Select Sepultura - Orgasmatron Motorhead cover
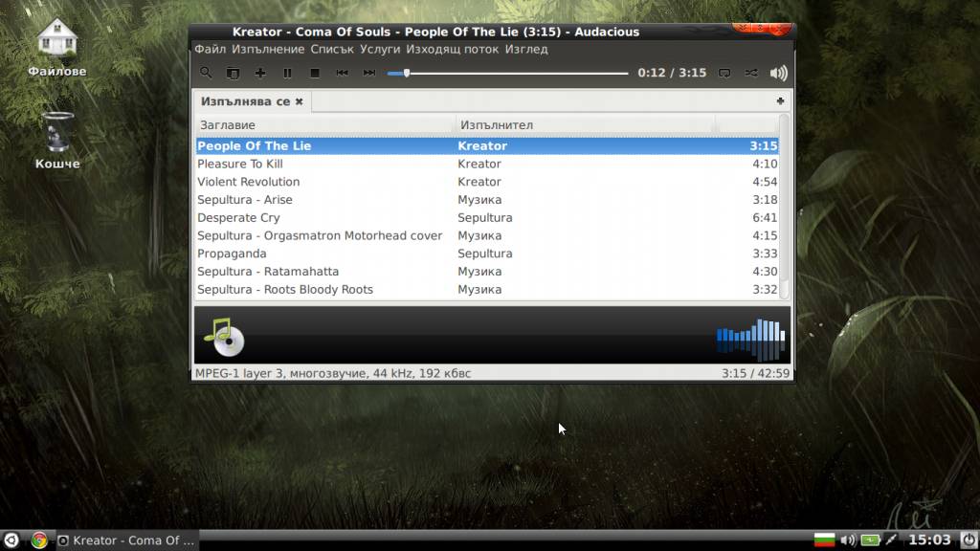This screenshot has width=980, height=551. tap(487, 235)
